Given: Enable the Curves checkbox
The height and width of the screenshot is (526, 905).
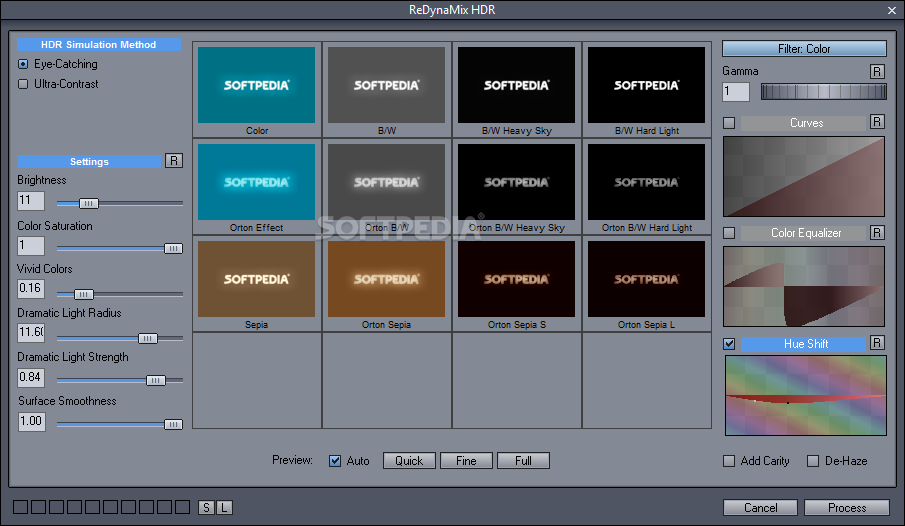Looking at the screenshot, I should coord(729,123).
